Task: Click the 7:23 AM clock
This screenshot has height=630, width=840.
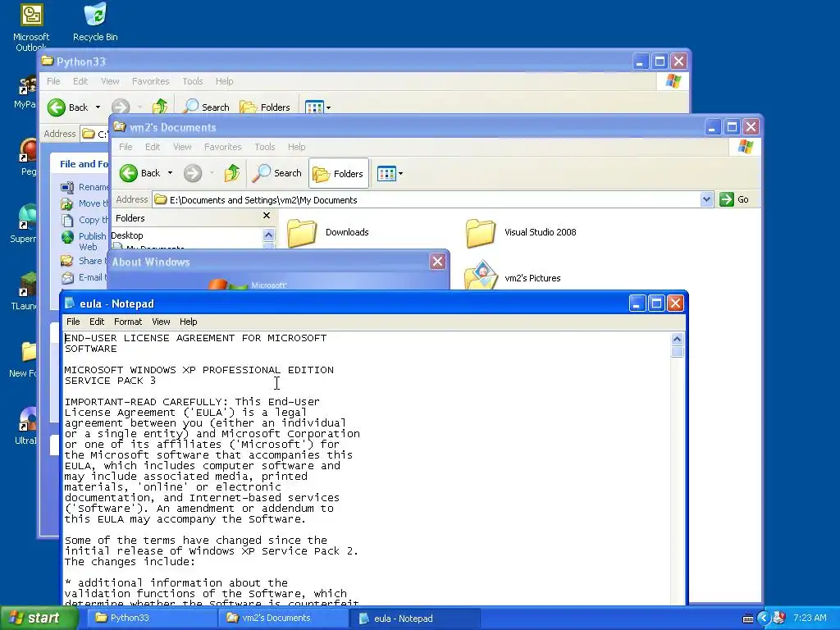Action: [810, 618]
